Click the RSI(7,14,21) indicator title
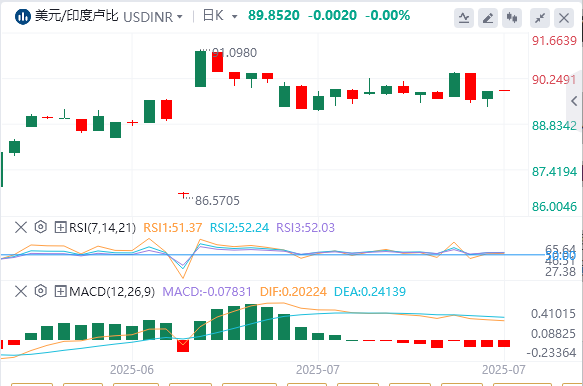Viewport: 583px width, 386px height. click(103, 227)
